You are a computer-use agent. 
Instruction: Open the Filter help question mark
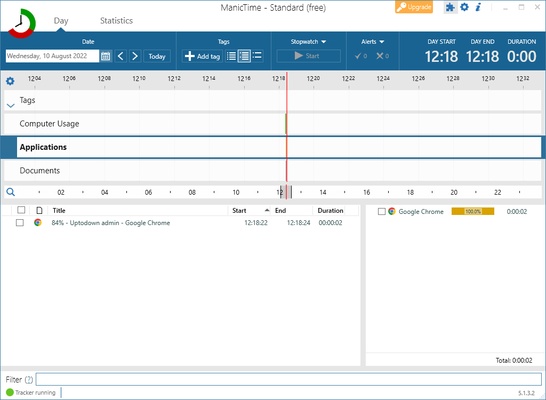tap(29, 379)
